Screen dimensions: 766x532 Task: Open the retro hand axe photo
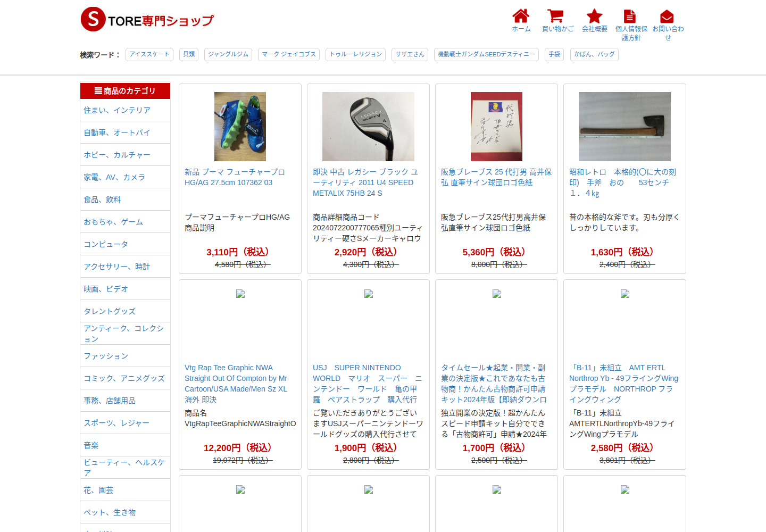tap(625, 127)
